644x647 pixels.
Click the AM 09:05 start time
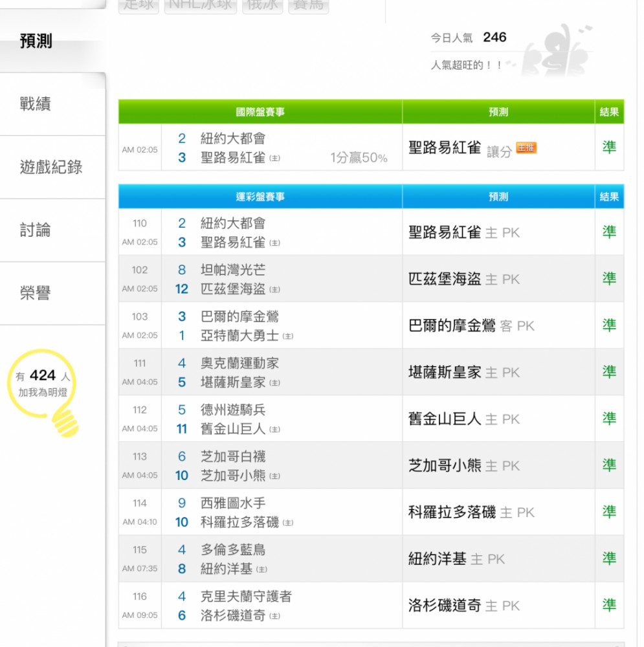pos(140,615)
